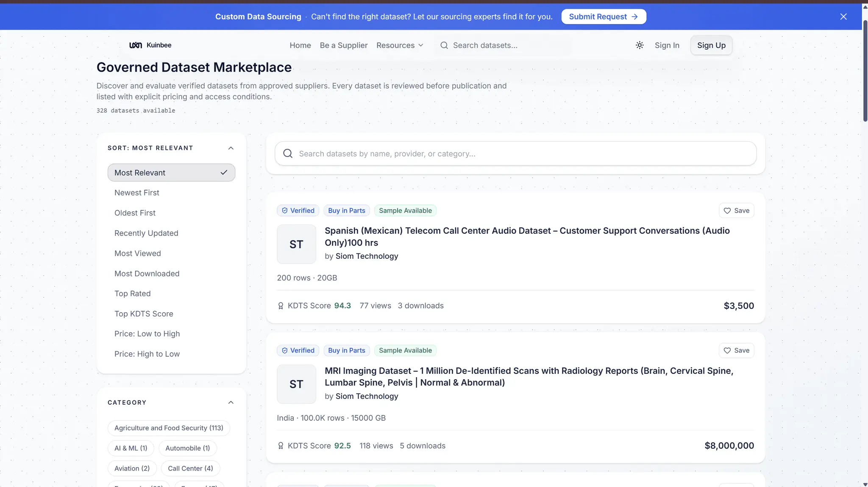868x487 pixels.
Task: Click the Submit Request button
Action: coord(604,17)
